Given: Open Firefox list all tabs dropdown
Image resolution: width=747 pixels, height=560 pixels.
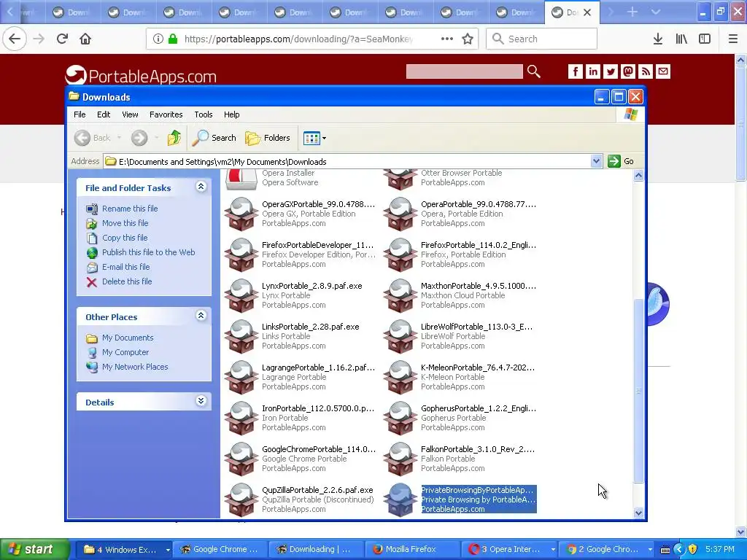Looking at the screenshot, I should 656,12.
